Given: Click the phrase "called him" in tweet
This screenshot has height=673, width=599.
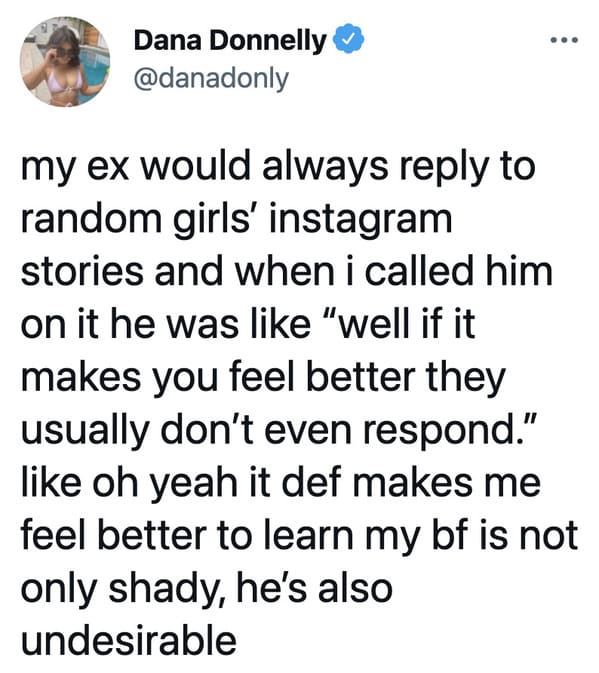Looking at the screenshot, I should 459,272.
